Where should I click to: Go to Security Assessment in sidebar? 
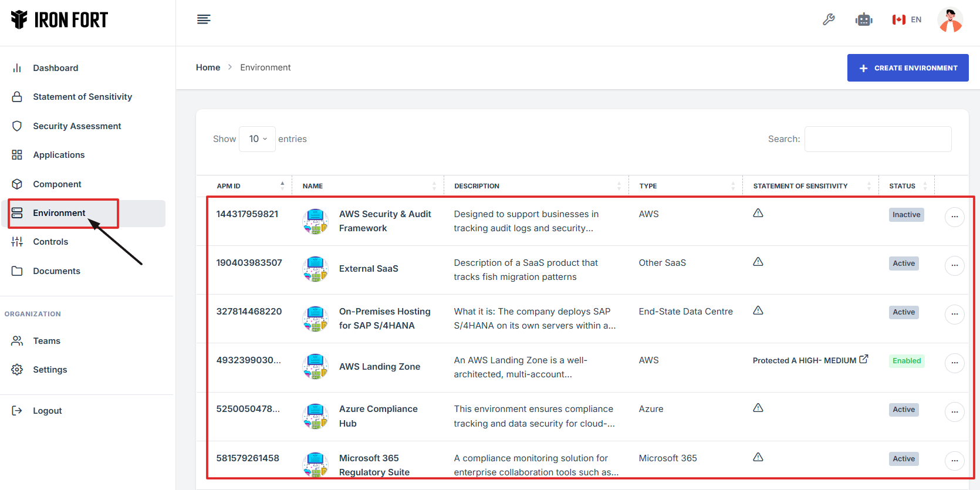coord(77,126)
